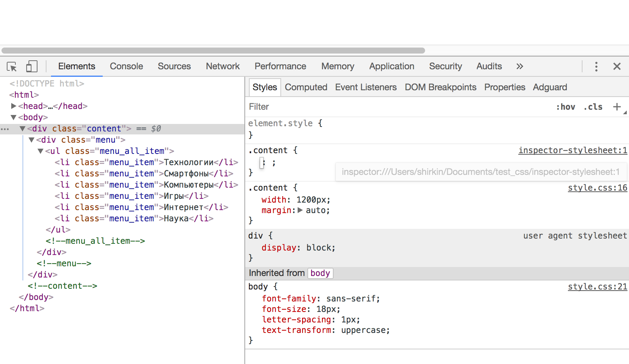
Task: Open the Sources tab
Action: [x=174, y=66]
